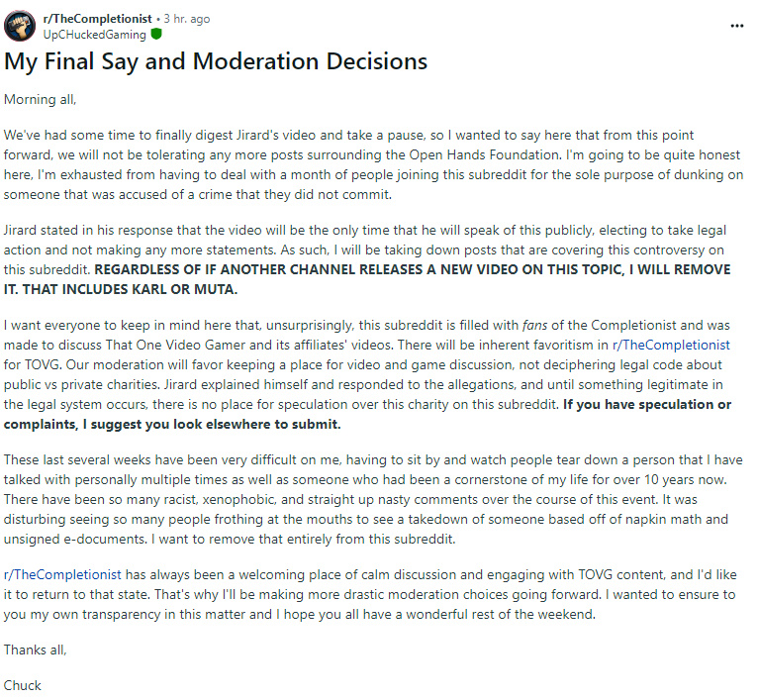Click the italic word 'fans'
Viewport: 758px width, 700px height.
[534, 325]
